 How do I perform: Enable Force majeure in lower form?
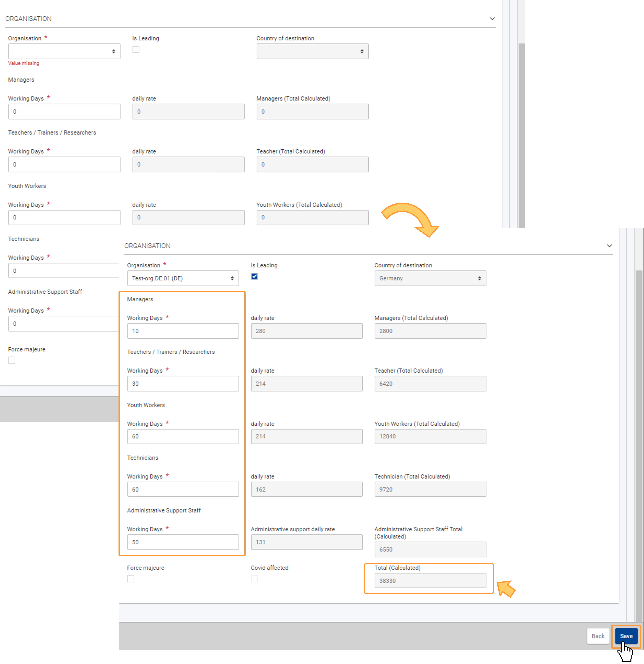tap(131, 579)
